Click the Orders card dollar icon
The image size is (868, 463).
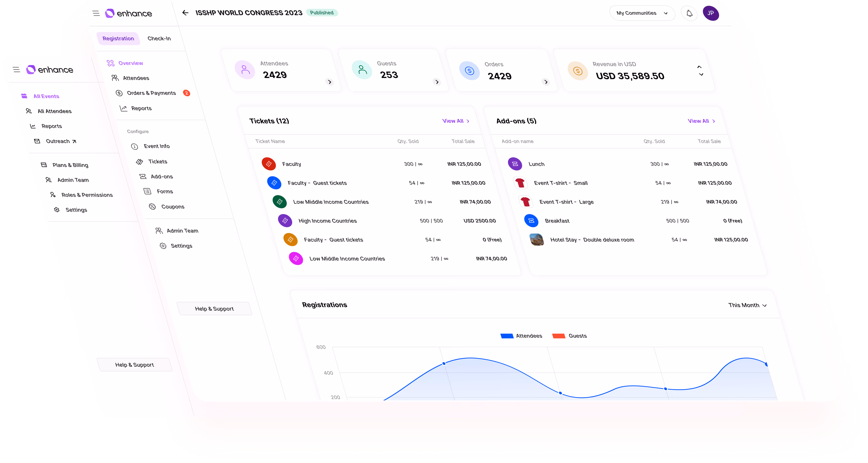tap(469, 70)
